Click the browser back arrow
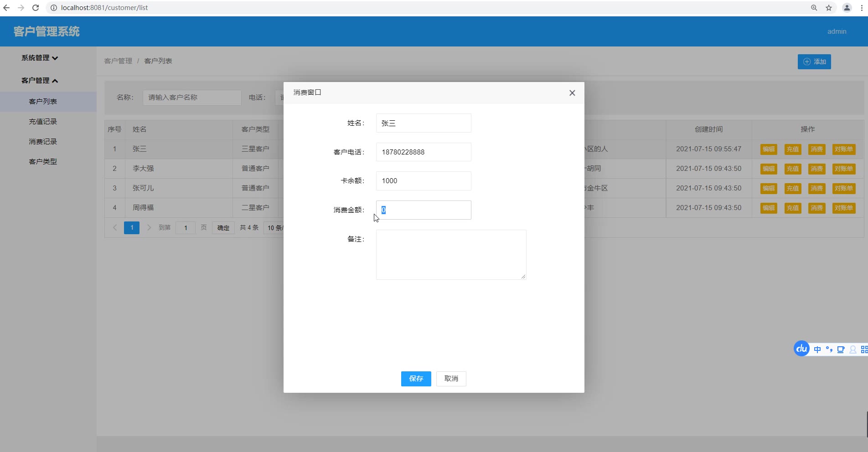Viewport: 868px width, 452px height. point(6,8)
